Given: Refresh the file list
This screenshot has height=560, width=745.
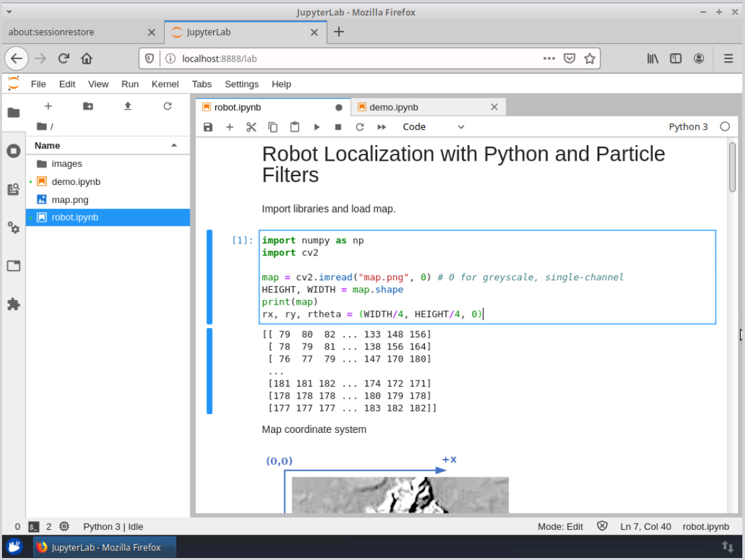Looking at the screenshot, I should (167, 106).
